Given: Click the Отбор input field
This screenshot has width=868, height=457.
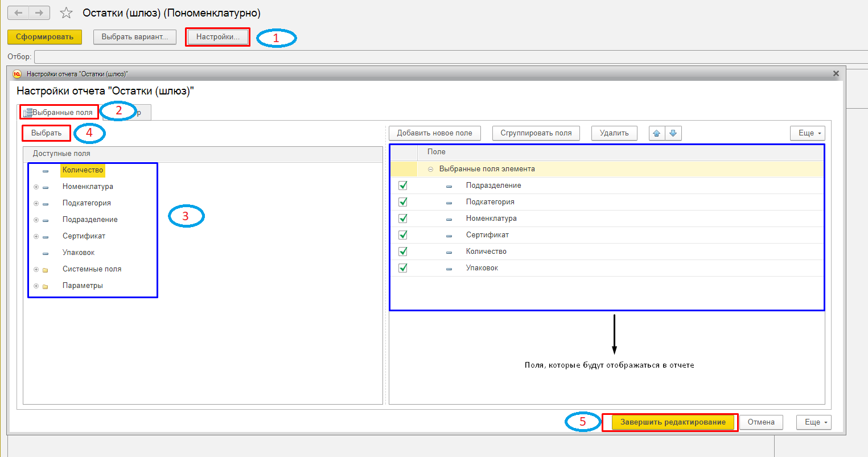Looking at the screenshot, I should [x=451, y=57].
